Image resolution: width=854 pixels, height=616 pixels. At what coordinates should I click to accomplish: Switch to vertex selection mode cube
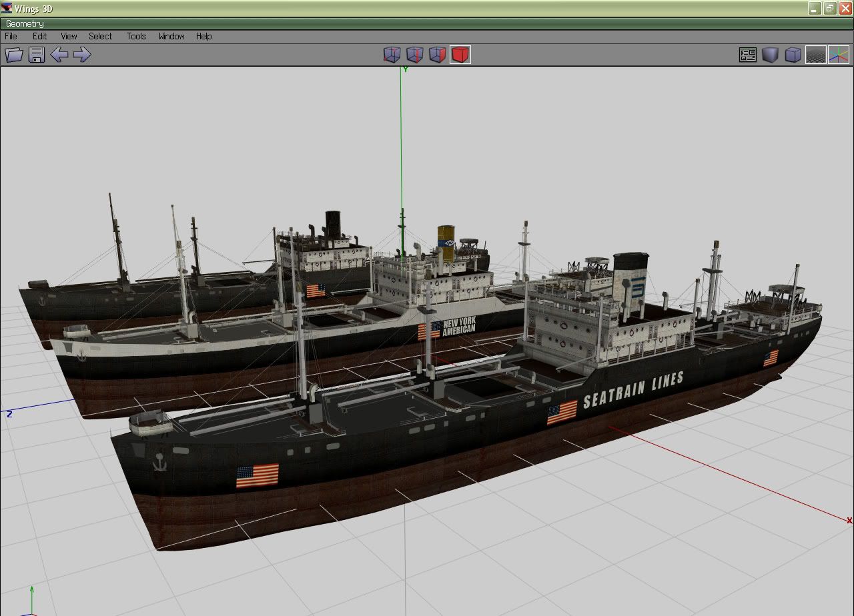click(392, 55)
